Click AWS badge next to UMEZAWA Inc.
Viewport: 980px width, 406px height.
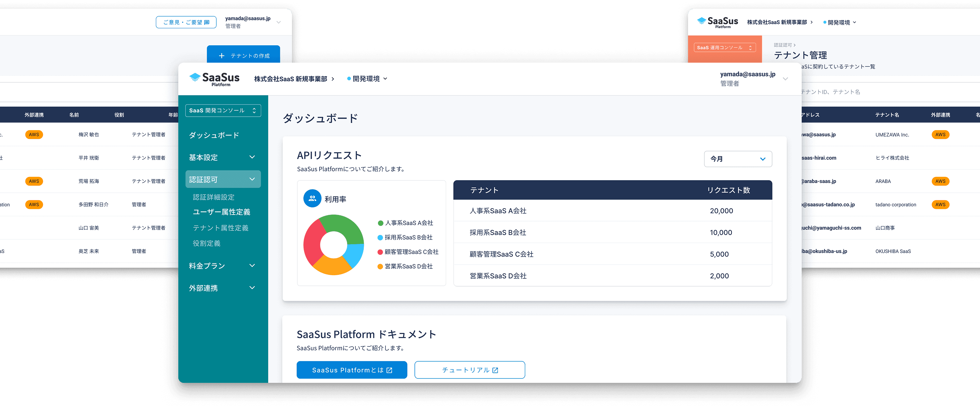[940, 135]
